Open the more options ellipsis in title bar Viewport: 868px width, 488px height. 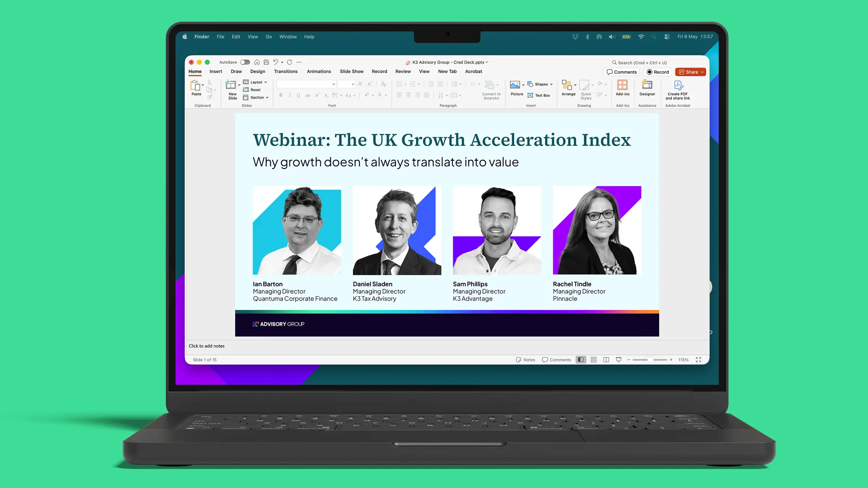tap(299, 62)
